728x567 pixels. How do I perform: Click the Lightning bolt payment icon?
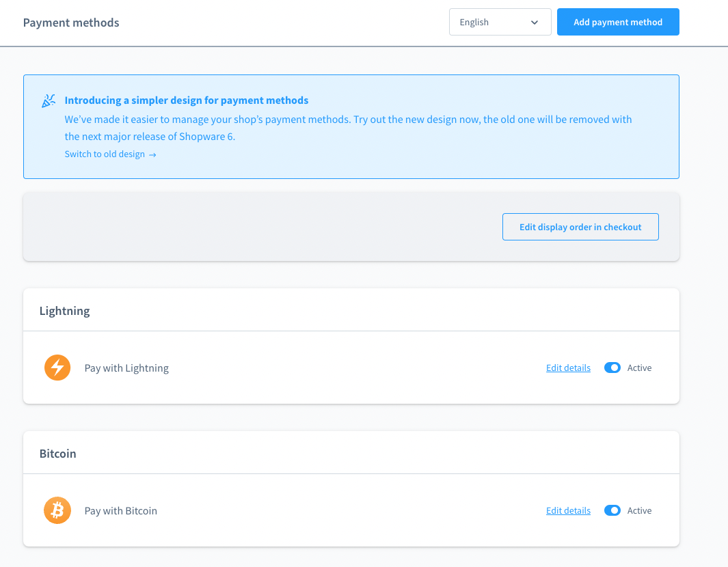[57, 368]
